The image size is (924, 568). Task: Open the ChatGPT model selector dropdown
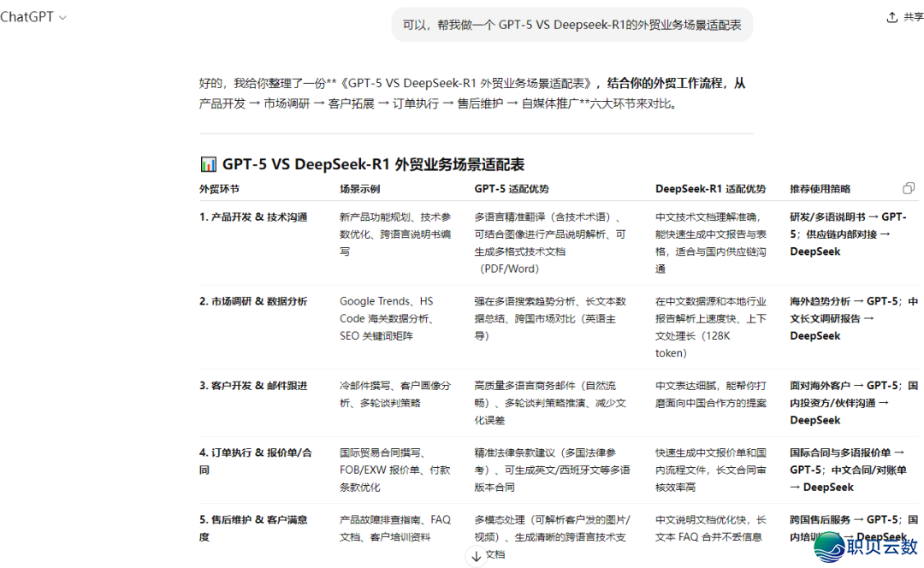coord(33,17)
